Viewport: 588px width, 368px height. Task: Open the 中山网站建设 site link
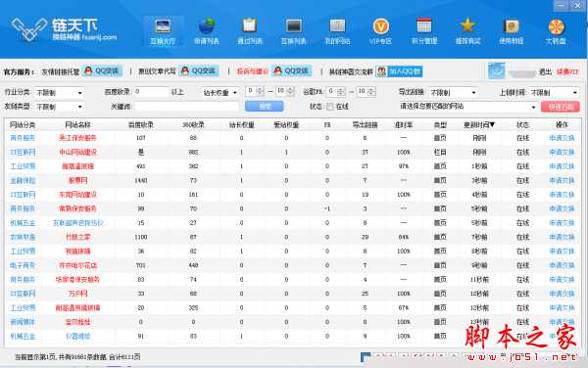(x=77, y=153)
